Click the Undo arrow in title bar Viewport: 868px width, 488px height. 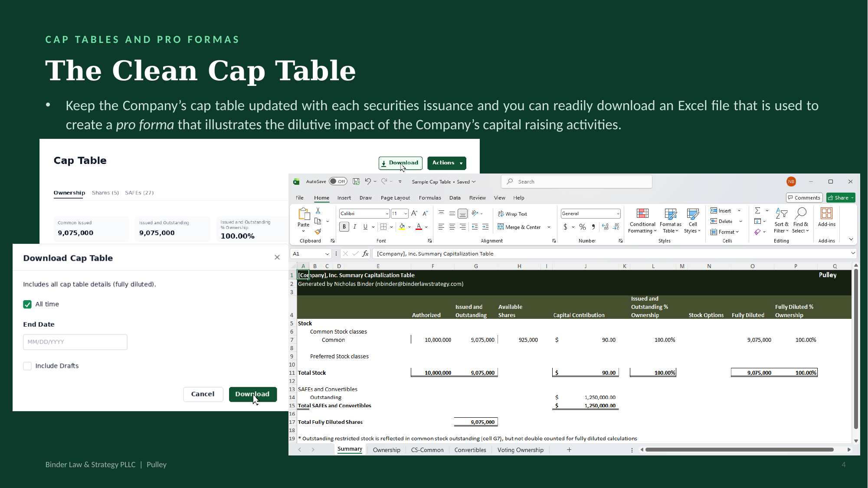pyautogui.click(x=368, y=181)
